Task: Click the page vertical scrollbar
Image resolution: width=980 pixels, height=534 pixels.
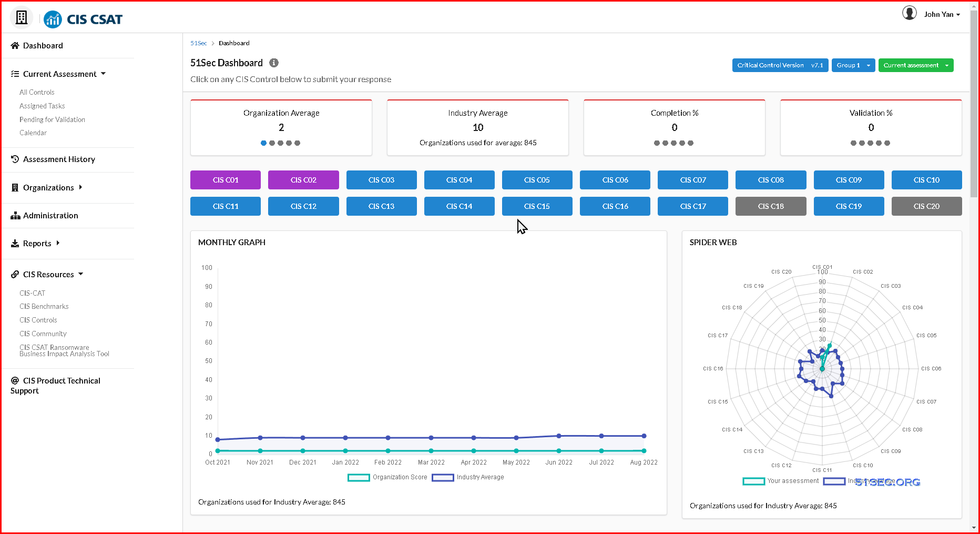Action: coord(974,104)
